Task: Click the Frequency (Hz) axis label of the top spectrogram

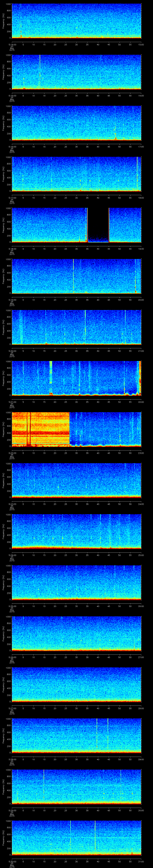Action: [4, 21]
